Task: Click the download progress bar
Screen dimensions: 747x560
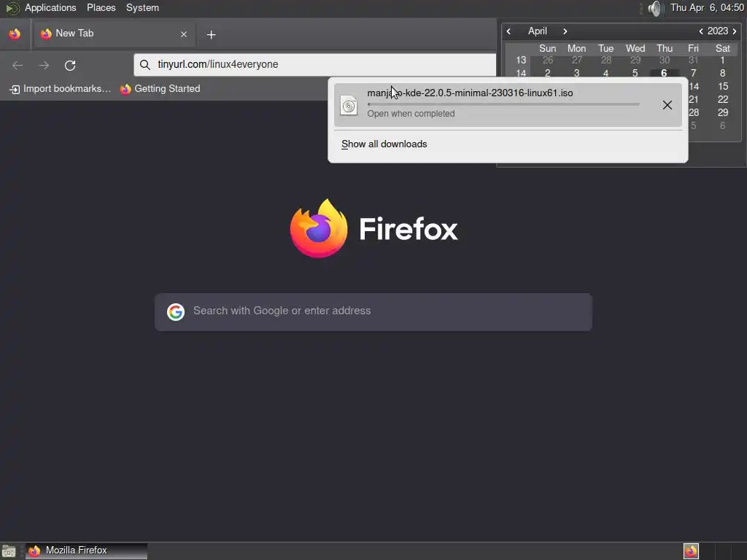Action: (503, 104)
